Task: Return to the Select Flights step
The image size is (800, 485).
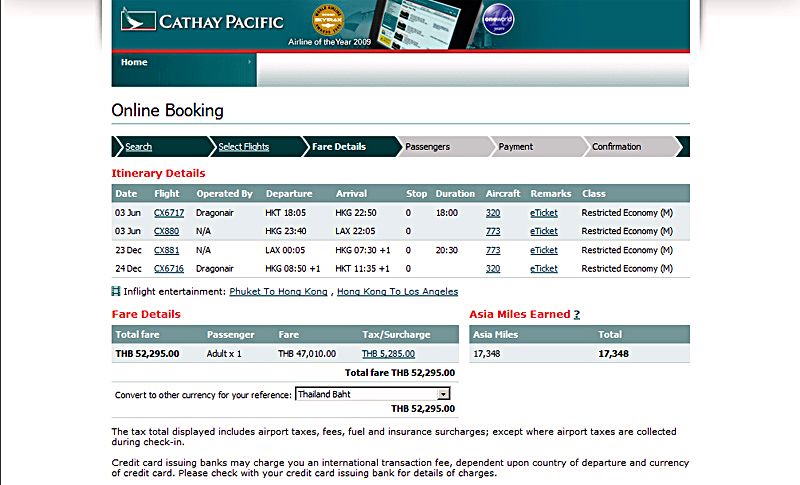Action: 243,147
